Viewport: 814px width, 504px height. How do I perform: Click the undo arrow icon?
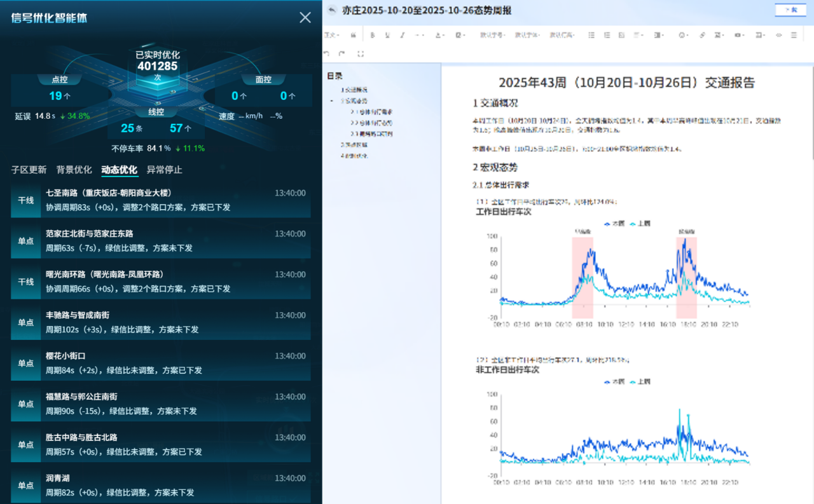[x=327, y=54]
